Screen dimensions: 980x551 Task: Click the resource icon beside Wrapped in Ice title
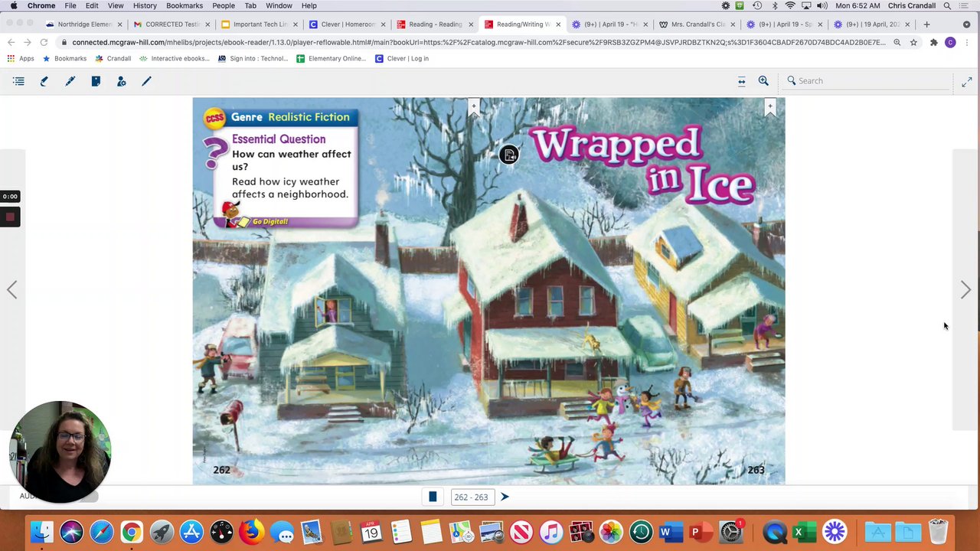[509, 155]
